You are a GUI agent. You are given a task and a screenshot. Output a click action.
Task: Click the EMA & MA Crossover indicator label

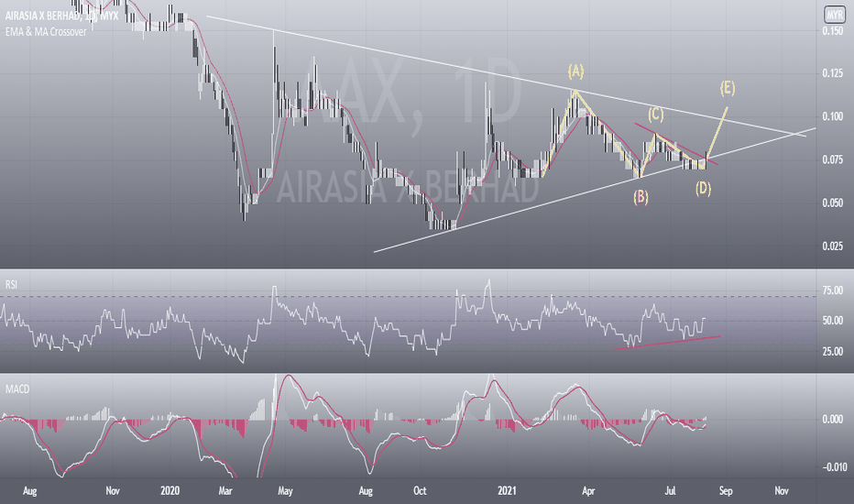pos(46,31)
